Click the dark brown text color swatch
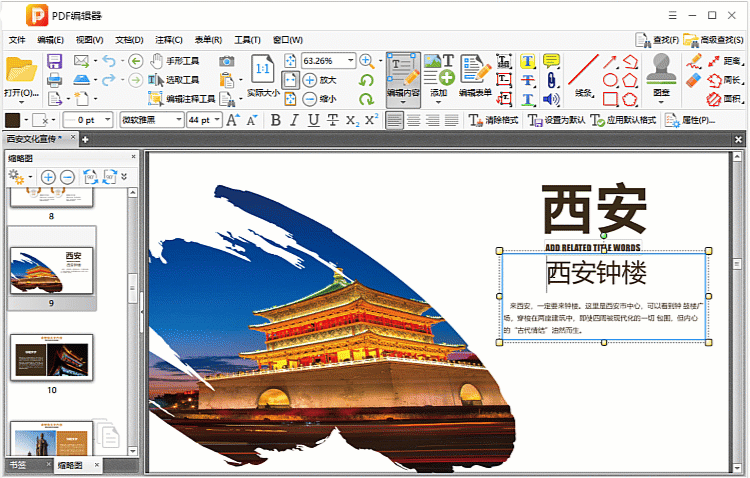The height and width of the screenshot is (478, 750). click(x=12, y=120)
